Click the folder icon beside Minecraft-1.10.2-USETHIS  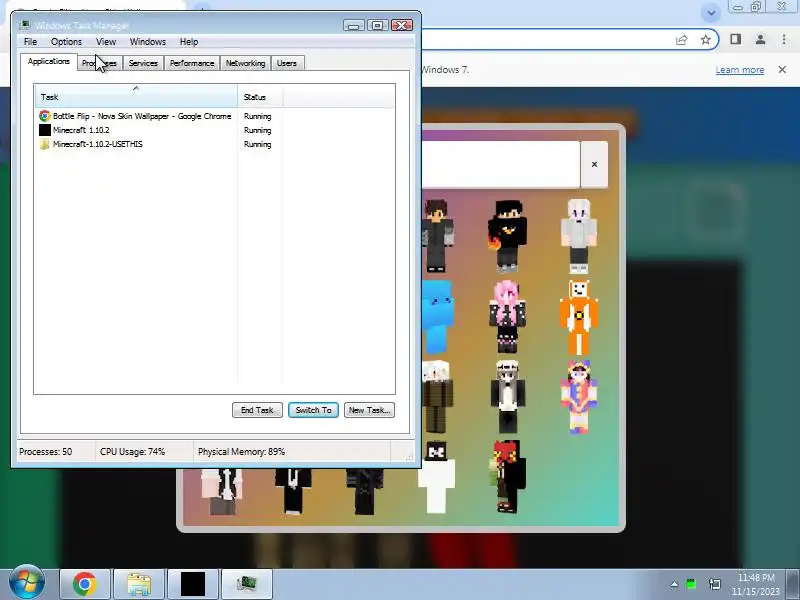coord(45,144)
